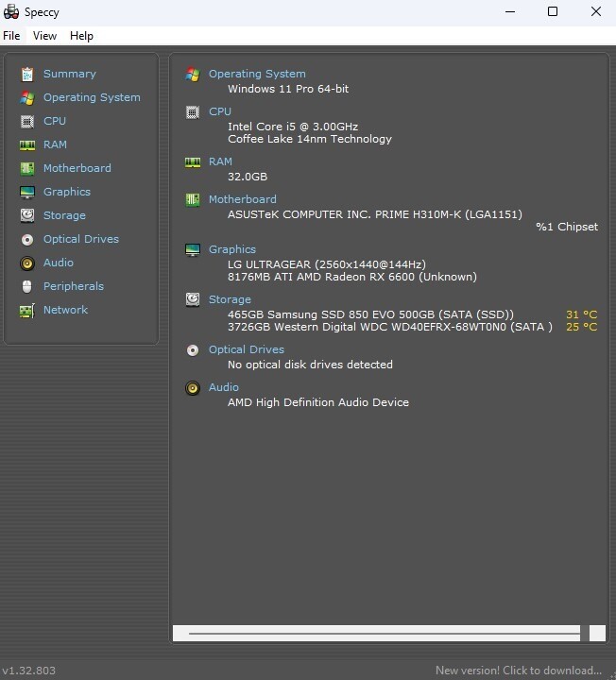616x680 pixels.
Task: Open the Help menu
Action: (x=81, y=36)
